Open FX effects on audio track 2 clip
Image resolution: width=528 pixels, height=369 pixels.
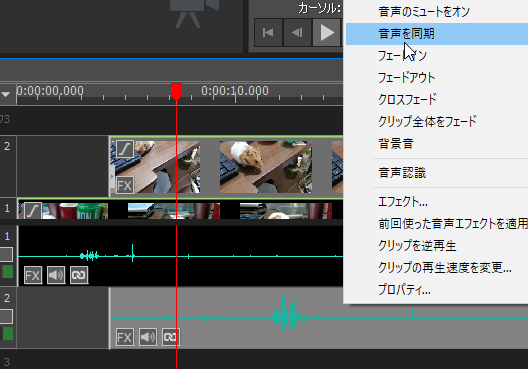pyautogui.click(x=125, y=337)
